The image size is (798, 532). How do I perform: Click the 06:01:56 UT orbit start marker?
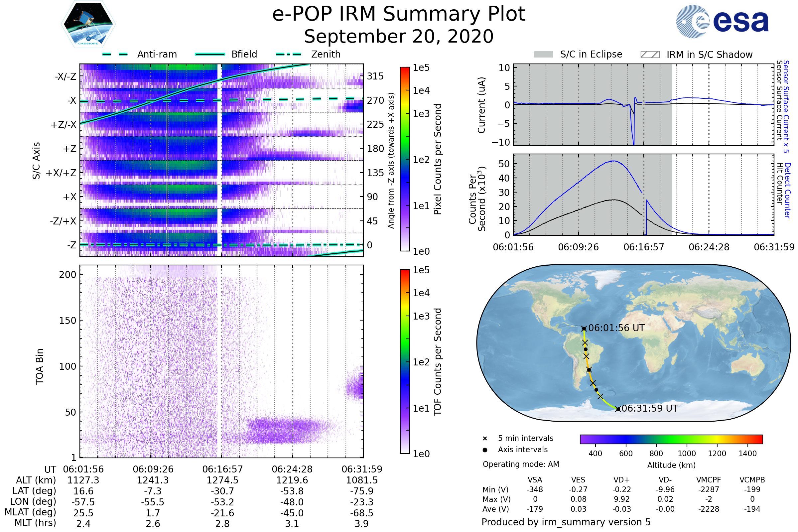tap(584, 329)
